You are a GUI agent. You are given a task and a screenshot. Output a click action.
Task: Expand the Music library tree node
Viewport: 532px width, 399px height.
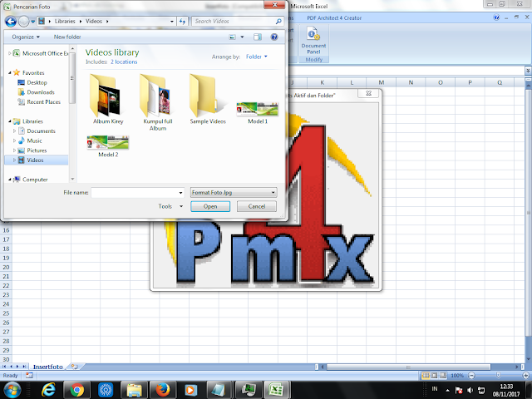click(x=15, y=140)
